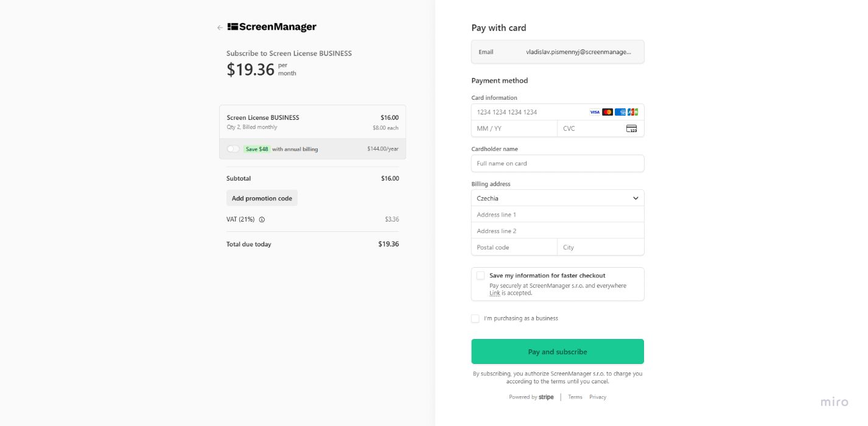Toggle the annual billing switch
The height and width of the screenshot is (426, 868).
point(233,149)
